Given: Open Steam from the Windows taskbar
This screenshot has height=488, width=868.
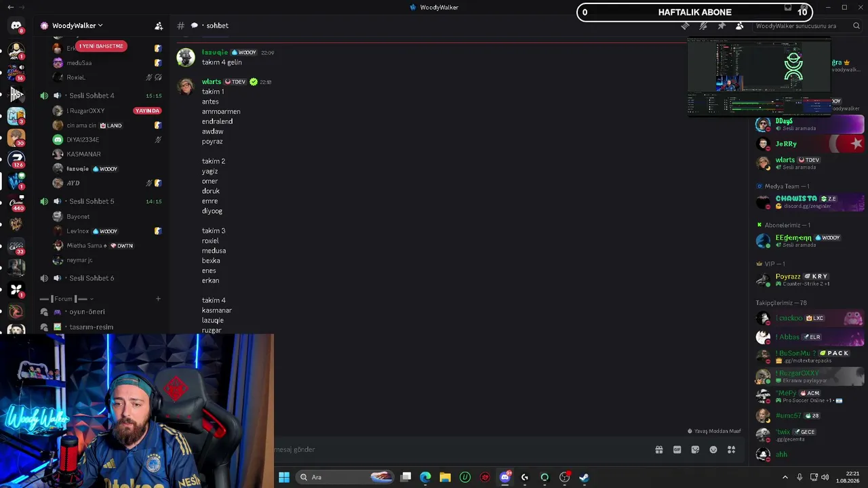Looking at the screenshot, I should (x=584, y=477).
